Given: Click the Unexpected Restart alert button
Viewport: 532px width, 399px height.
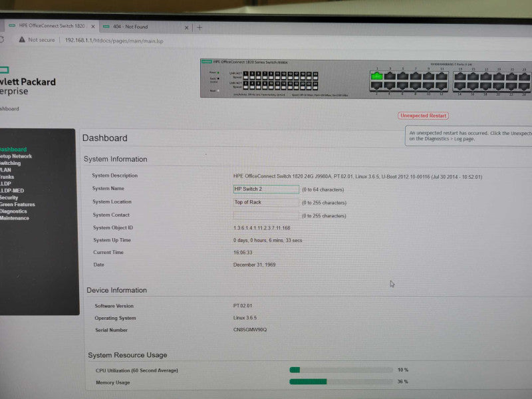Looking at the screenshot, I should 423,116.
